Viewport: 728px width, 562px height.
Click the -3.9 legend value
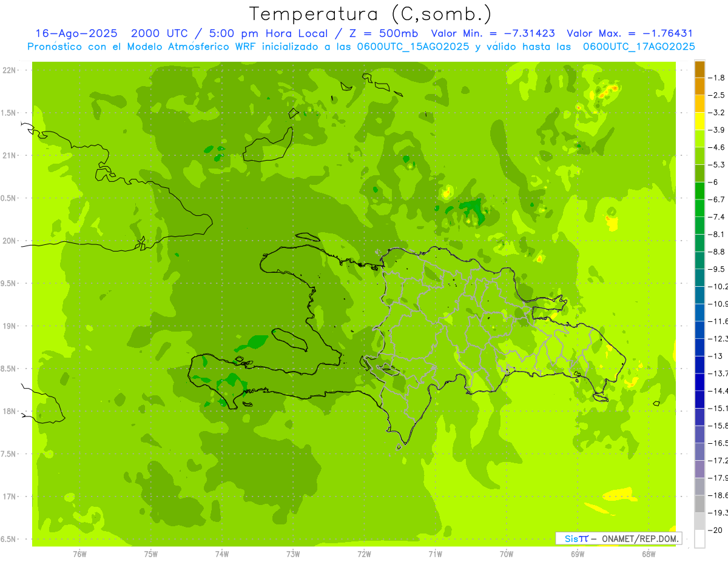[x=717, y=130]
